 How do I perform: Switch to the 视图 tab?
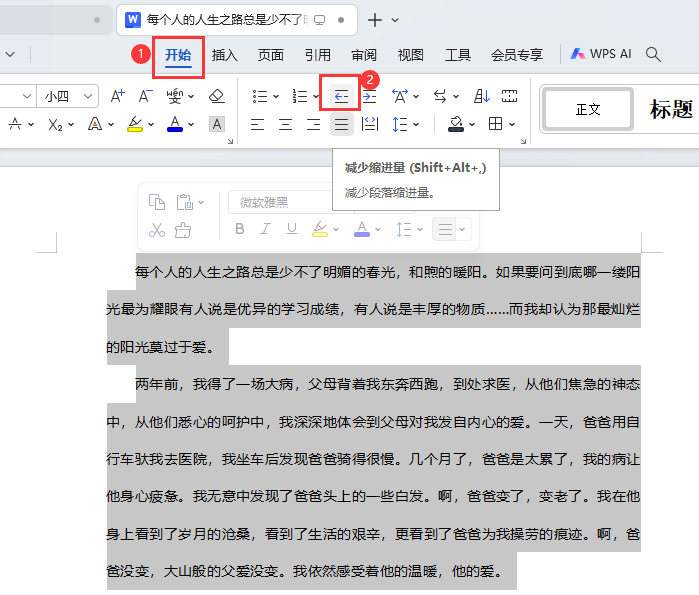pyautogui.click(x=411, y=55)
